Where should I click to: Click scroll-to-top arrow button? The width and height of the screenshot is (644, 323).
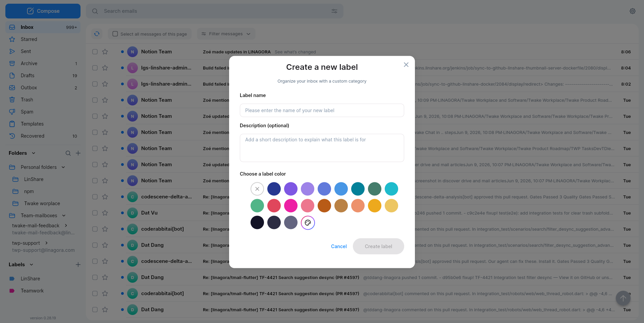[x=623, y=298]
